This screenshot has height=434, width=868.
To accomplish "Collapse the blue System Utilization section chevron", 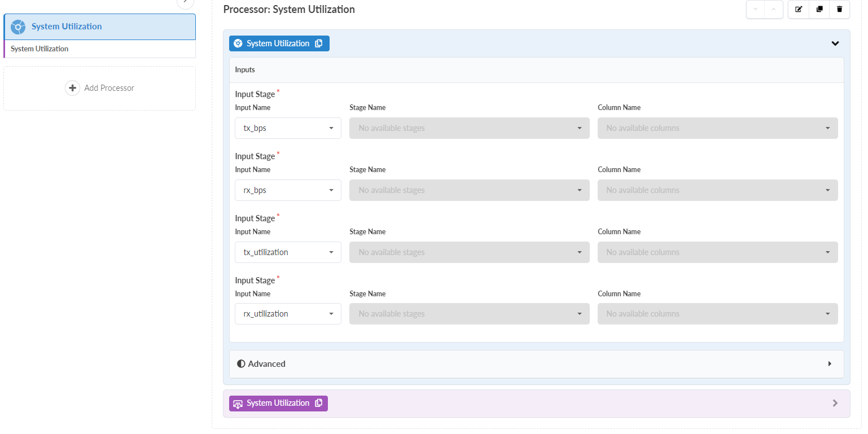I will point(835,43).
